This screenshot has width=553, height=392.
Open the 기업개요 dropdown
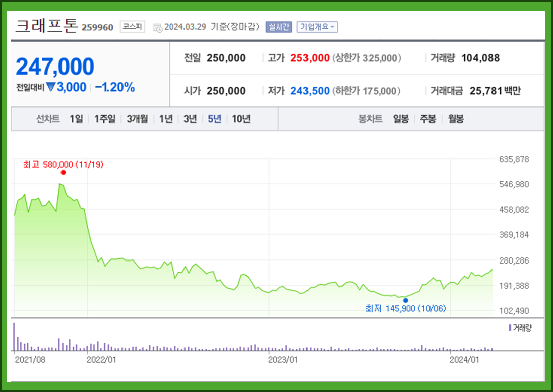317,27
